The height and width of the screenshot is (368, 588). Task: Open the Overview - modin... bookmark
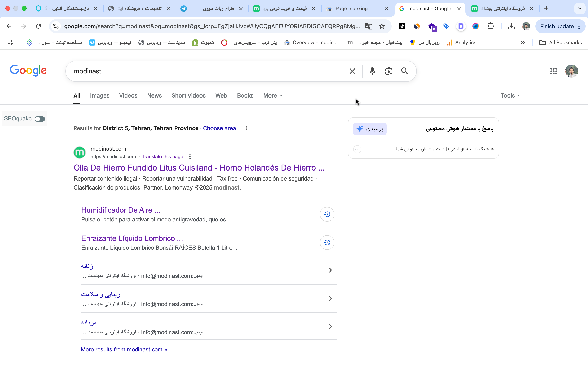click(311, 43)
